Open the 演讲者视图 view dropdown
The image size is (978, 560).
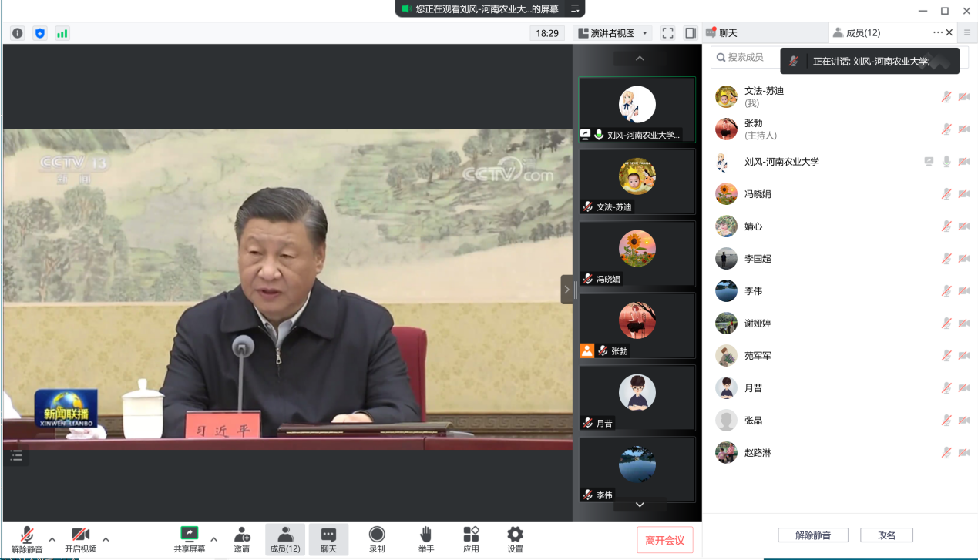point(613,33)
